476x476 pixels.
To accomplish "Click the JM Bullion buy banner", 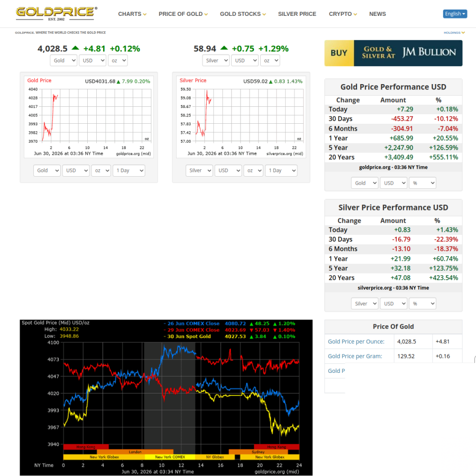I will pyautogui.click(x=393, y=53).
